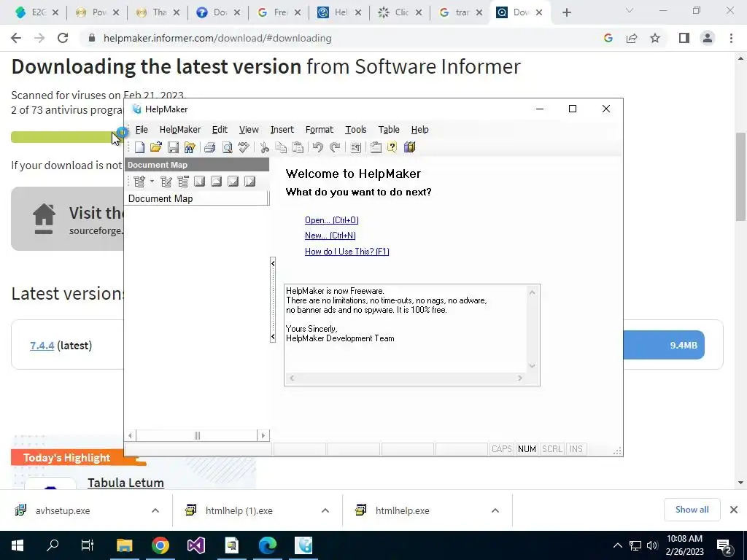
Task: Click the Document Map horizontal scrollbar right arrow
Action: pyautogui.click(x=263, y=435)
